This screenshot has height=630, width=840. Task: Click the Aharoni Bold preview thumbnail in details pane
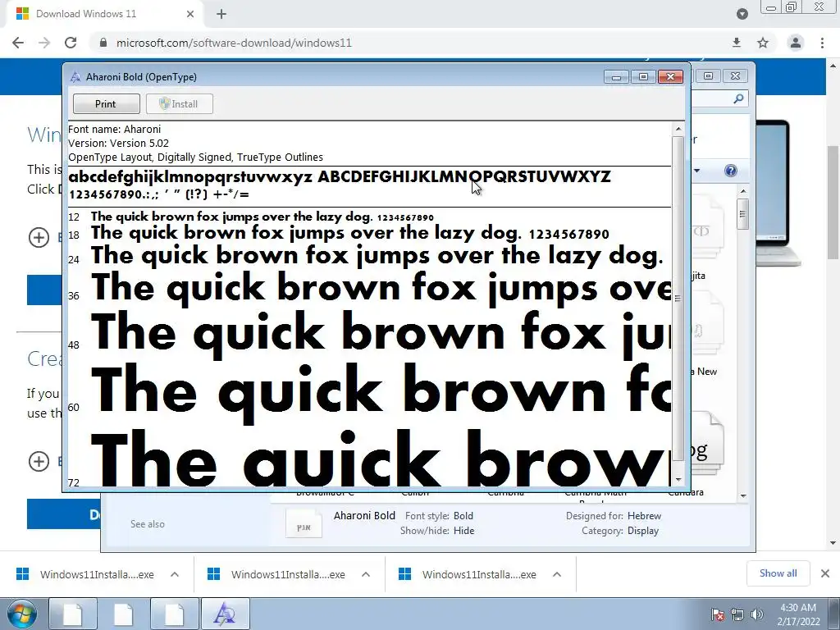tap(304, 523)
